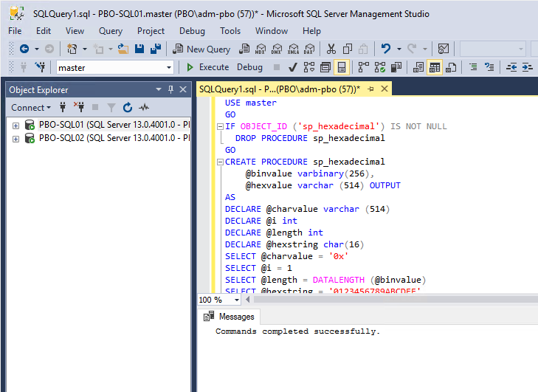The width and height of the screenshot is (538, 392).
Task: Click the Comment Out Selected Lines icon
Action: pos(473,67)
